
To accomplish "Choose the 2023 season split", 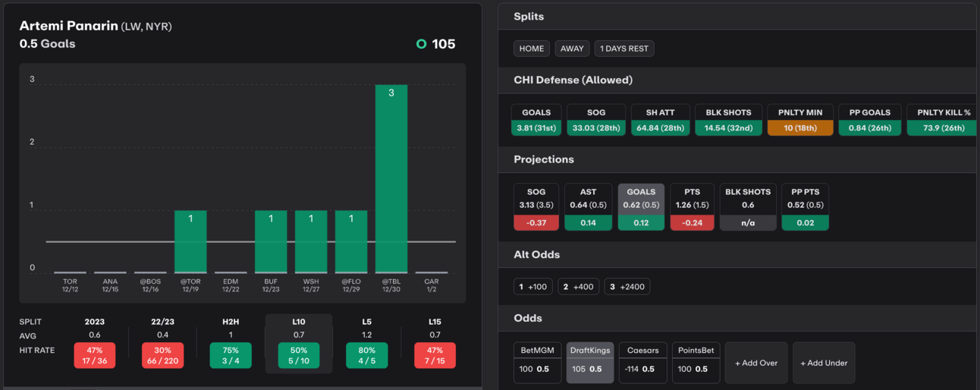I will tap(95, 344).
